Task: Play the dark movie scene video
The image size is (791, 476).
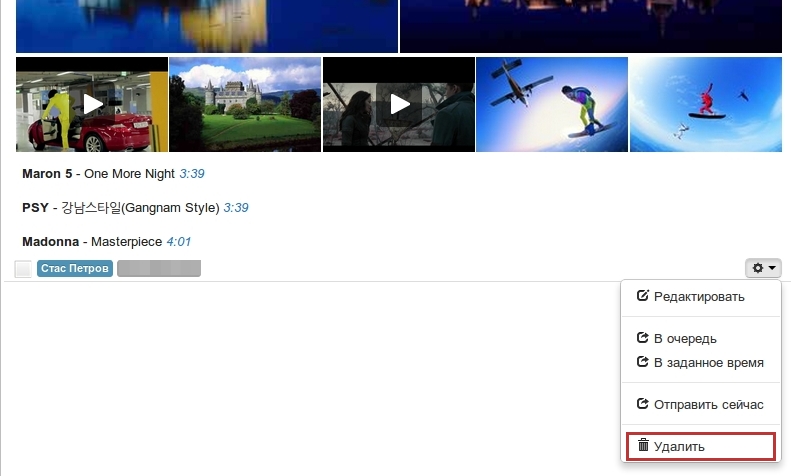Action: 399,104
